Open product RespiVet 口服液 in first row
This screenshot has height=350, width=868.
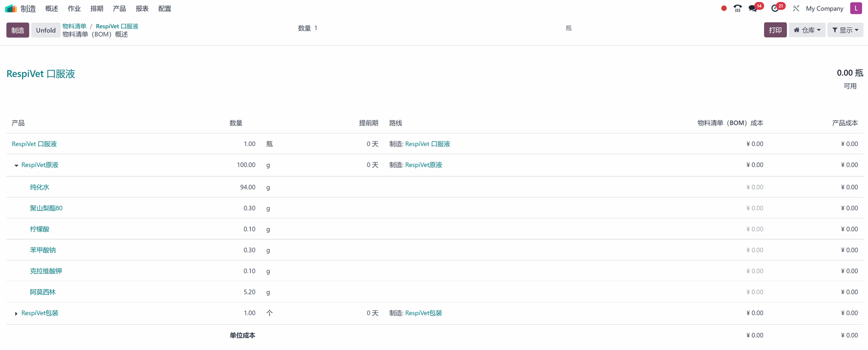click(34, 144)
